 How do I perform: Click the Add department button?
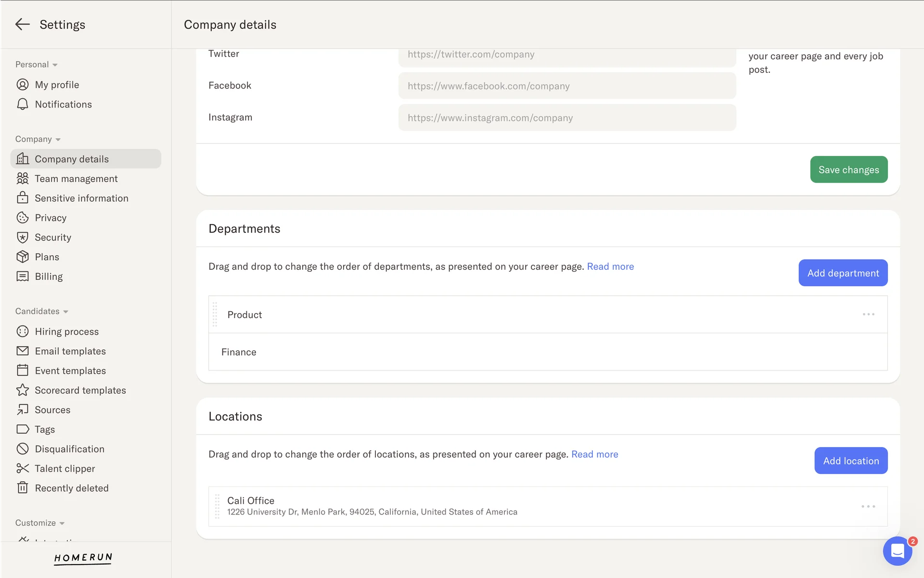click(843, 273)
